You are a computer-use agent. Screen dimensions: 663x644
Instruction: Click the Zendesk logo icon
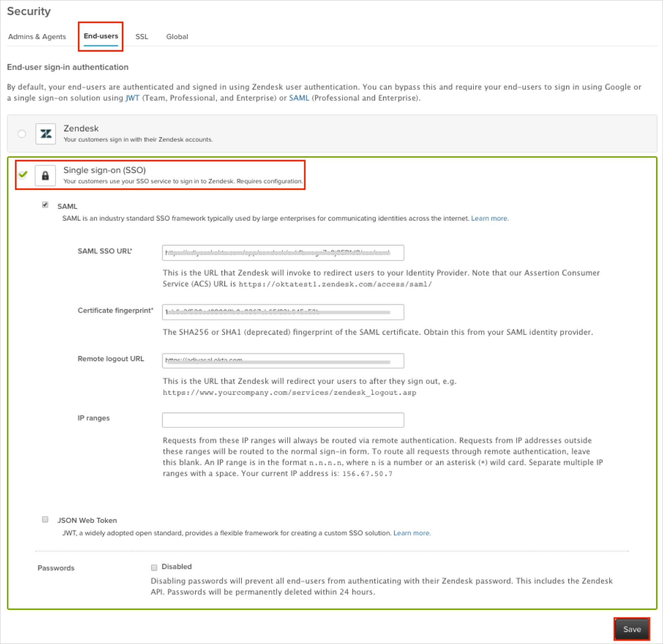[46, 134]
